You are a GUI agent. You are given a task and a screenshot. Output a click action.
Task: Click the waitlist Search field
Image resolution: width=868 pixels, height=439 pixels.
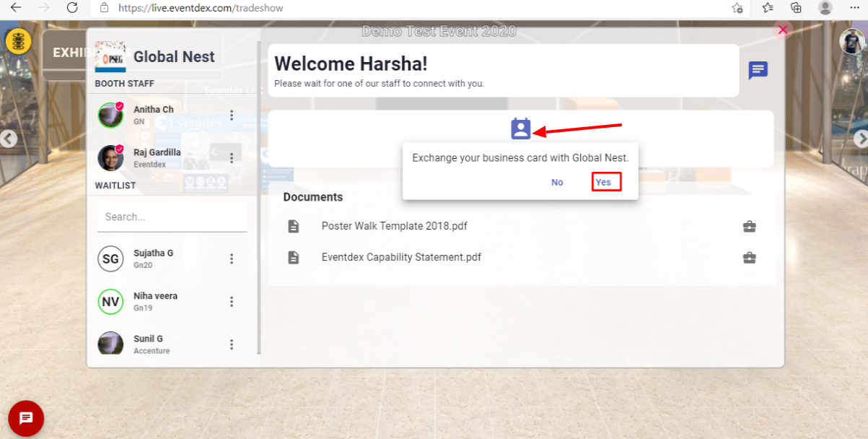click(x=172, y=217)
